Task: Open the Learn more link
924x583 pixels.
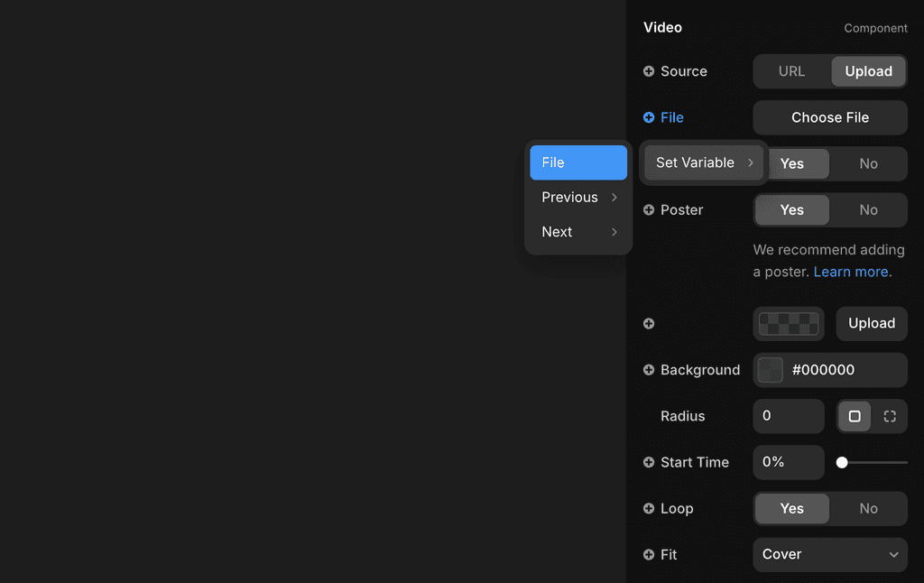Action: pos(851,271)
